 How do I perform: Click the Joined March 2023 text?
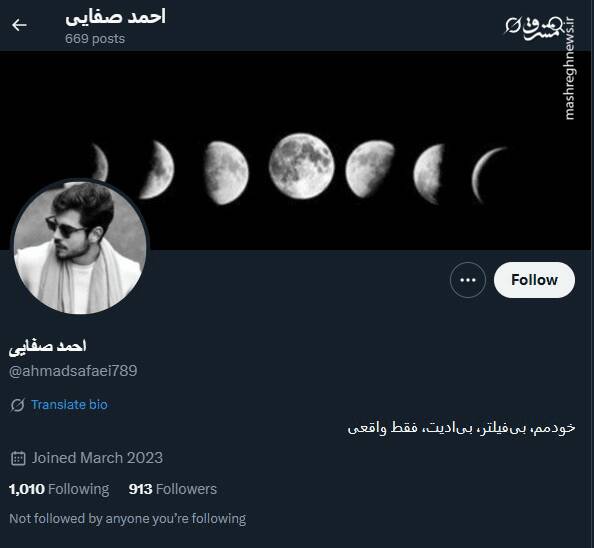click(97, 458)
